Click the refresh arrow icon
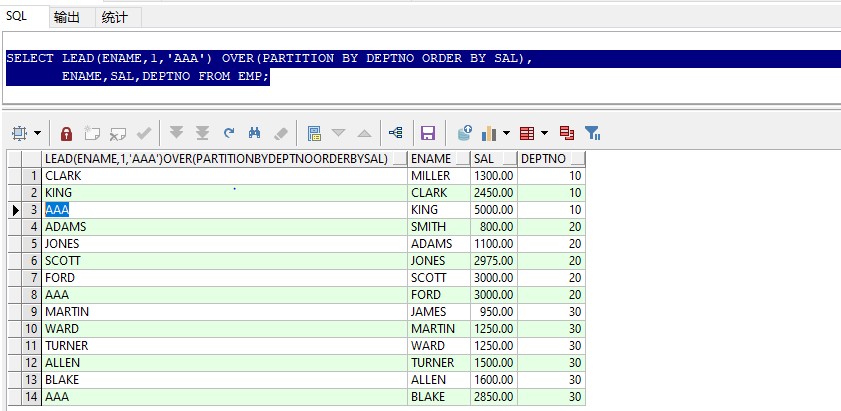Viewport: 841px width, 411px height. (x=229, y=133)
